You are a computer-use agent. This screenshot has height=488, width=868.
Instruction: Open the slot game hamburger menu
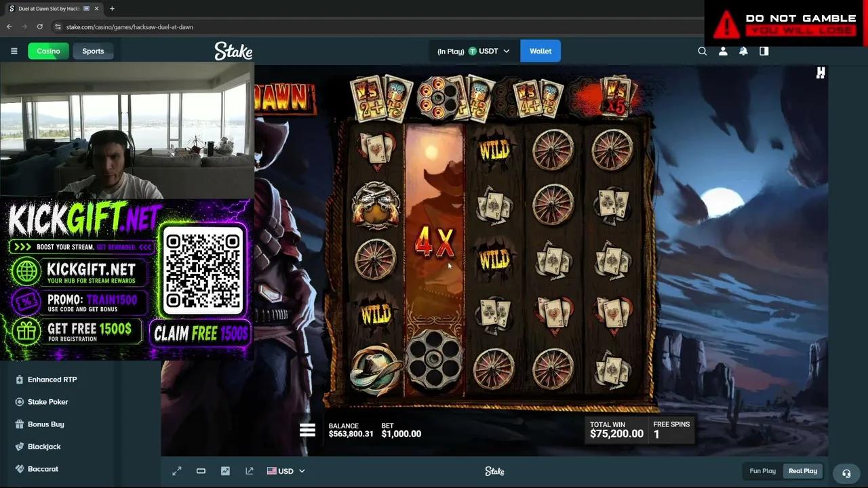(308, 430)
